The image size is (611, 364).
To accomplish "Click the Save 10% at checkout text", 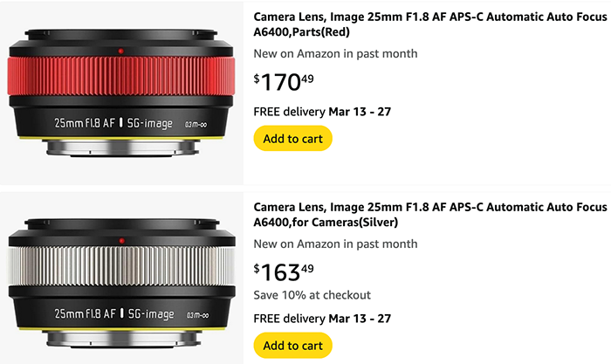I will 312,295.
